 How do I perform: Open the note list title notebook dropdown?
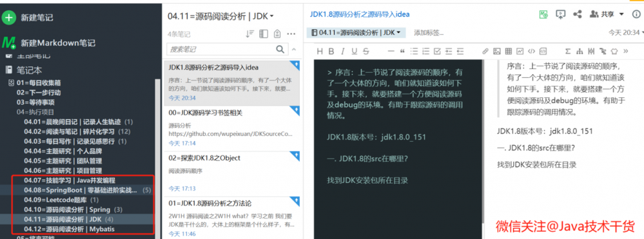[x=220, y=16]
